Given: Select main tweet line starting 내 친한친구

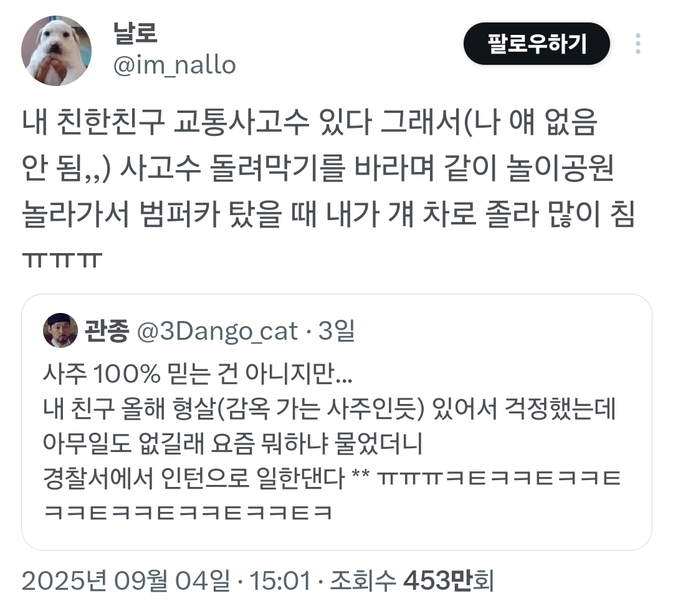Looking at the screenshot, I should [x=310, y=122].
